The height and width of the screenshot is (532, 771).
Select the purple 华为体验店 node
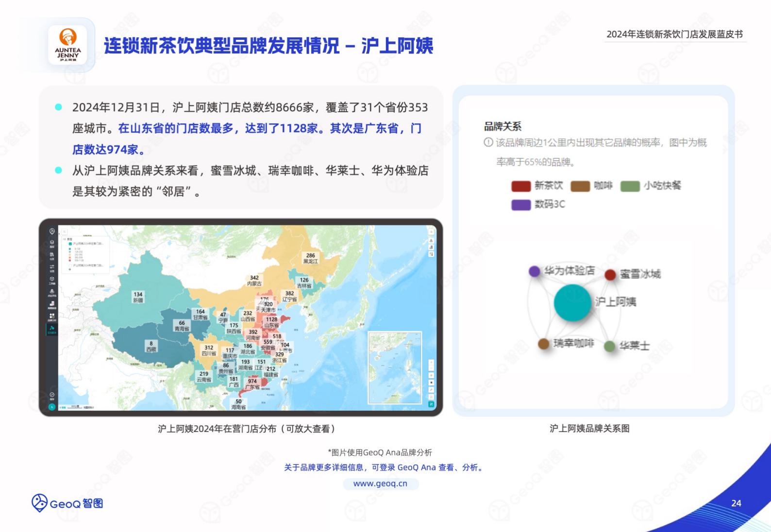535,271
